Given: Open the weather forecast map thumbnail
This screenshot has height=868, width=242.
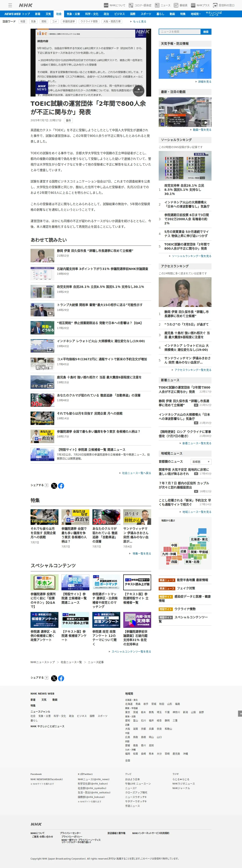Looking at the screenshot, I should [185, 64].
